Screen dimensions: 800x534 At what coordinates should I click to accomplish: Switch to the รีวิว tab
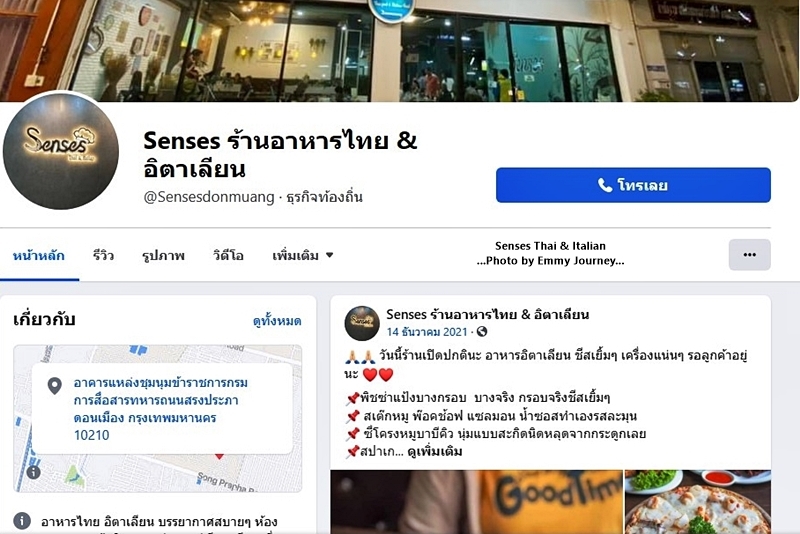tap(103, 255)
